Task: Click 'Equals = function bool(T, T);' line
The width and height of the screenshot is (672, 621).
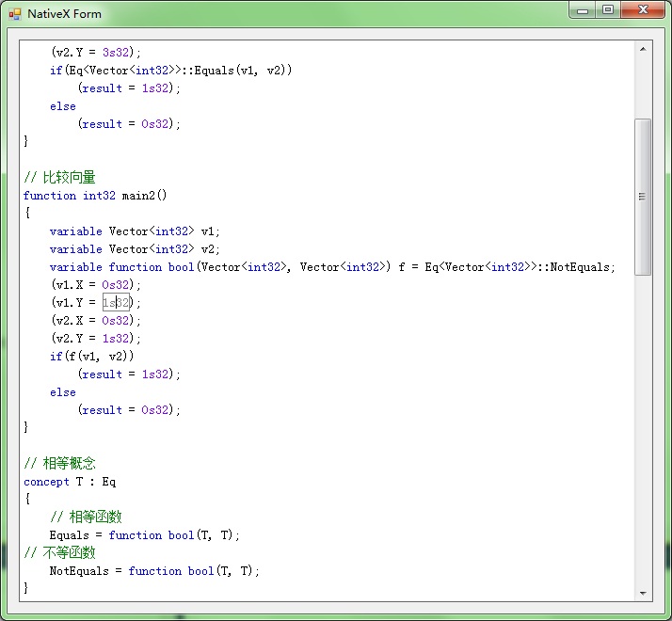Action: tap(144, 534)
